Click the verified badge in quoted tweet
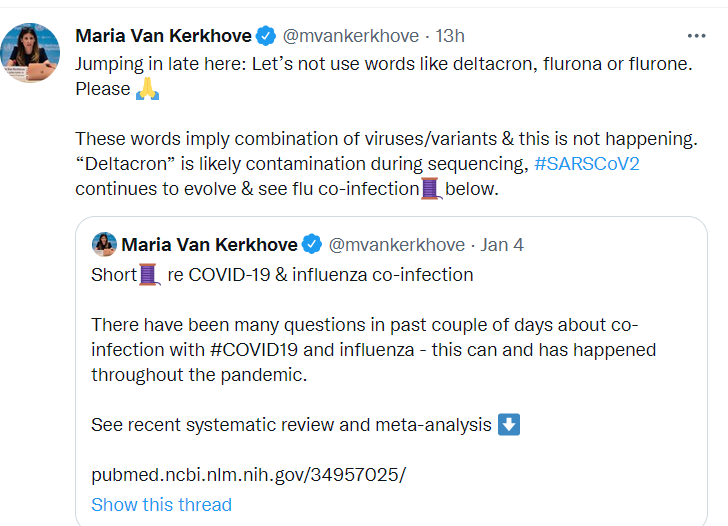This screenshot has width=728, height=526. 312,245
